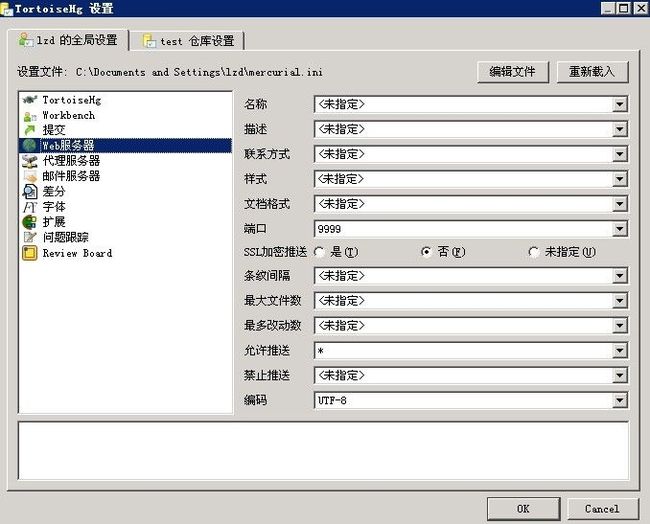The width and height of the screenshot is (650, 524).
Task: Open the 最多改动数 dropdown arrow
Action: [x=619, y=325]
